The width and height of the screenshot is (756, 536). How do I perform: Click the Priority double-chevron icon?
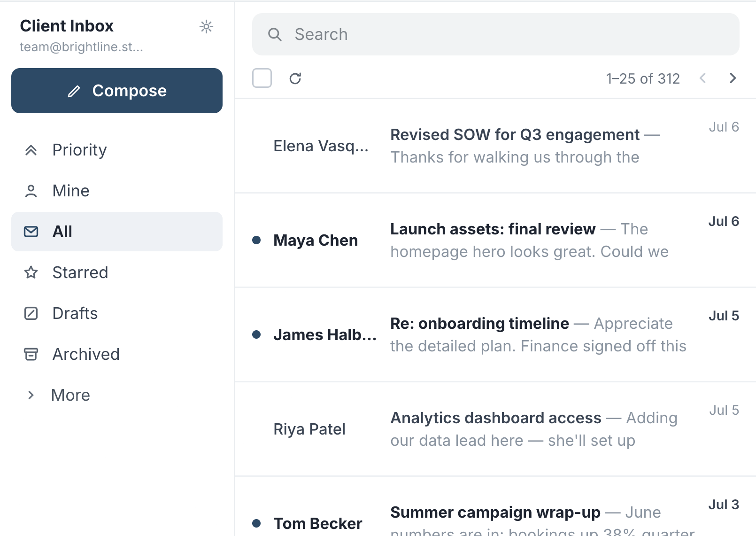pos(31,150)
